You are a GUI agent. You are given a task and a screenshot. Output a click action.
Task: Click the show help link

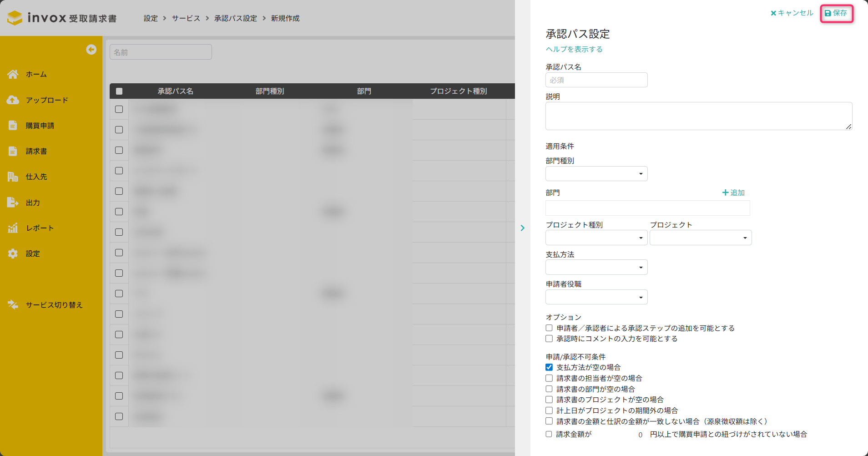[574, 49]
